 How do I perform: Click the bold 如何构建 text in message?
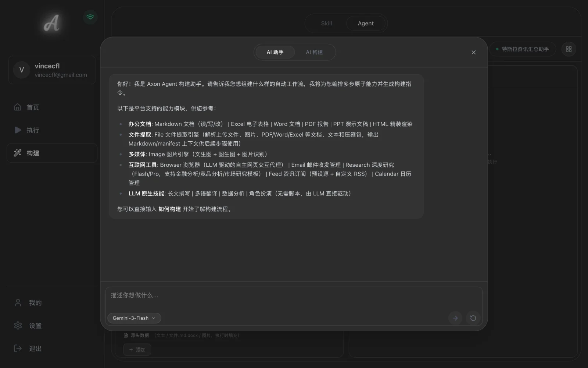click(x=169, y=209)
